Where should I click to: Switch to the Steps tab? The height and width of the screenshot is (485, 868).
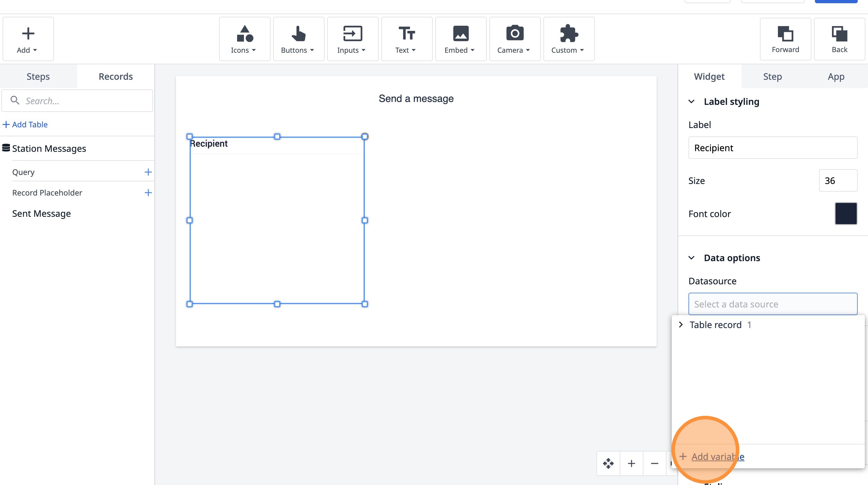(x=38, y=77)
